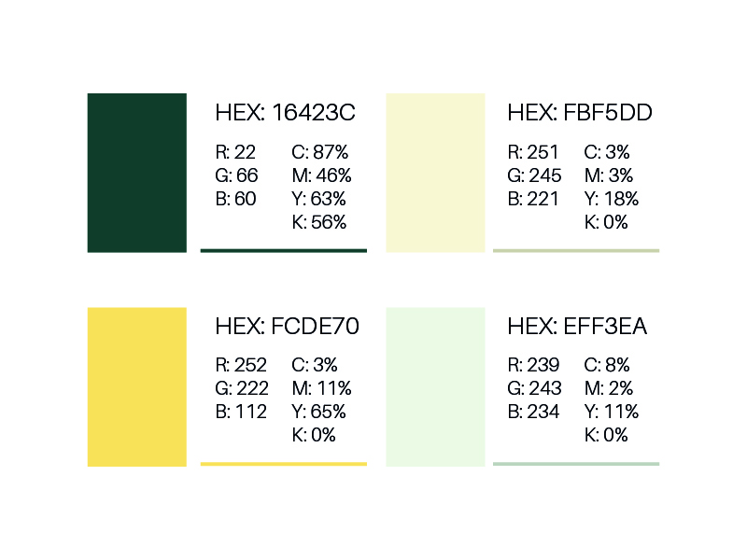Click the olive underline below FBF5DD

click(576, 250)
